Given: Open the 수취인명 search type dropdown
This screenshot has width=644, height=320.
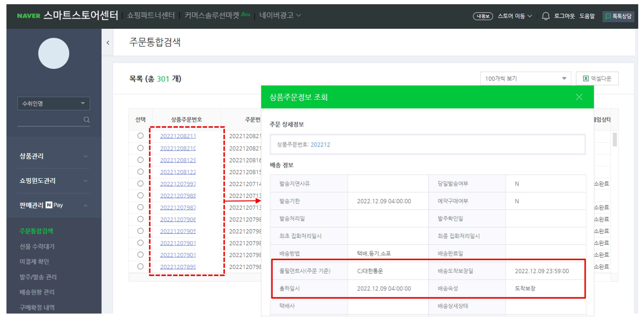Looking at the screenshot, I should tap(53, 103).
